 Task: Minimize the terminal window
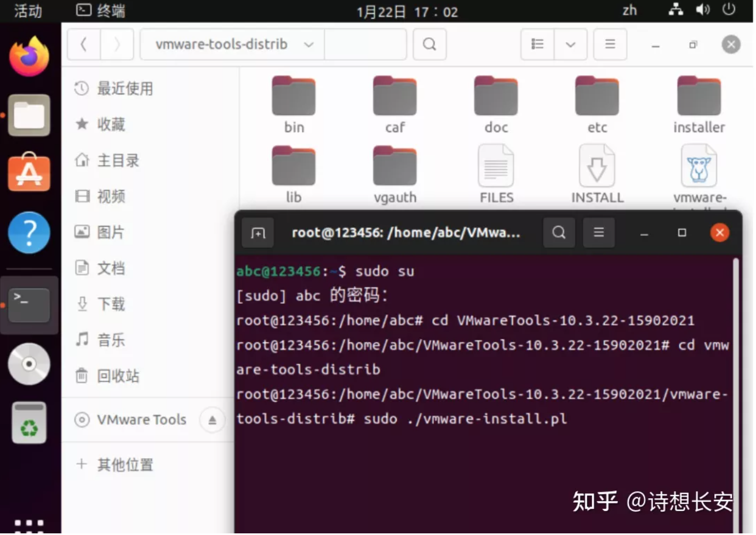pos(644,233)
